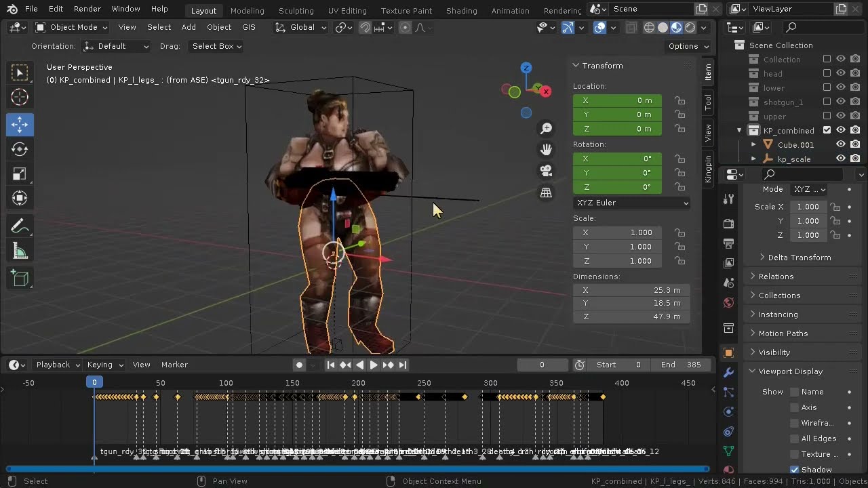Activate the Move tool
This screenshot has height=488, width=868.
(x=20, y=124)
